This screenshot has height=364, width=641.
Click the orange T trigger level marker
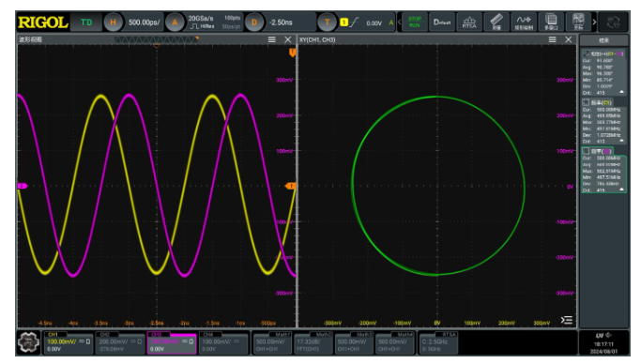[x=291, y=186]
